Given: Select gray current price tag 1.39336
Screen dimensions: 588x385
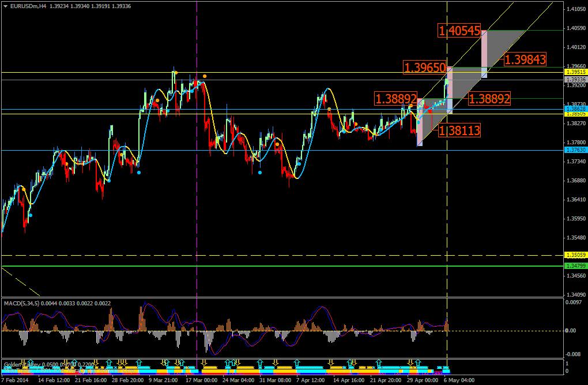Looking at the screenshot, I should tap(576, 80).
